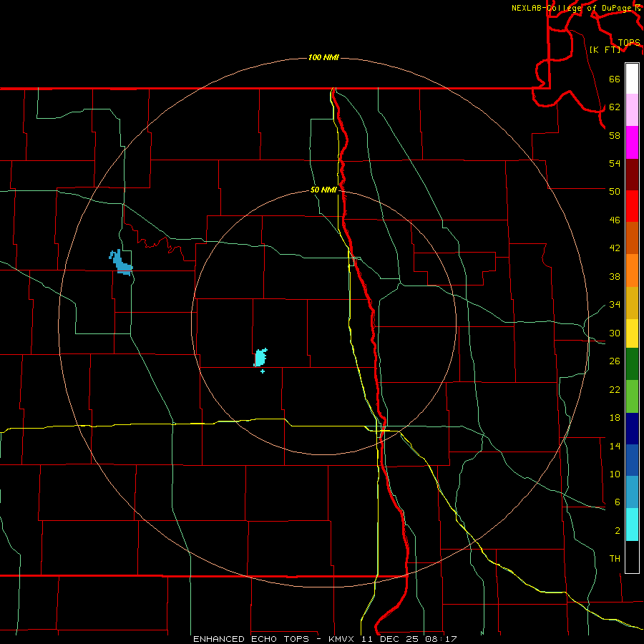Click the blue echo top blob in the west
This screenshot has width=644, height=644.
(121, 262)
